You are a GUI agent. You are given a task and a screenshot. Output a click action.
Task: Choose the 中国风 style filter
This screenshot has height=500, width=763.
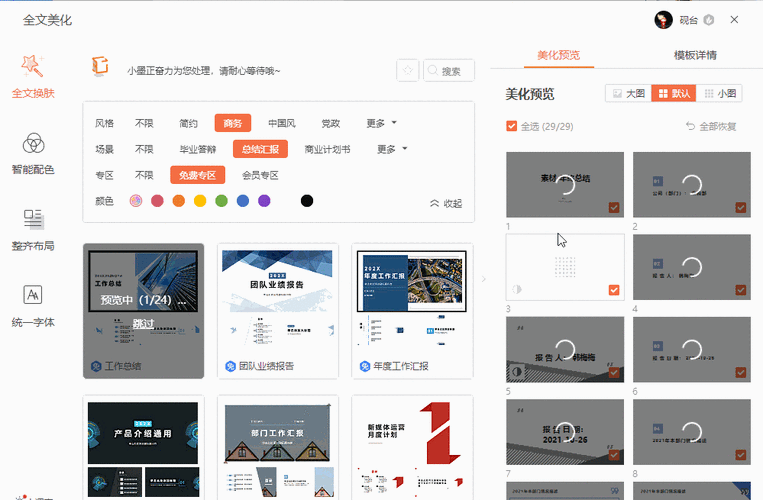(x=282, y=123)
